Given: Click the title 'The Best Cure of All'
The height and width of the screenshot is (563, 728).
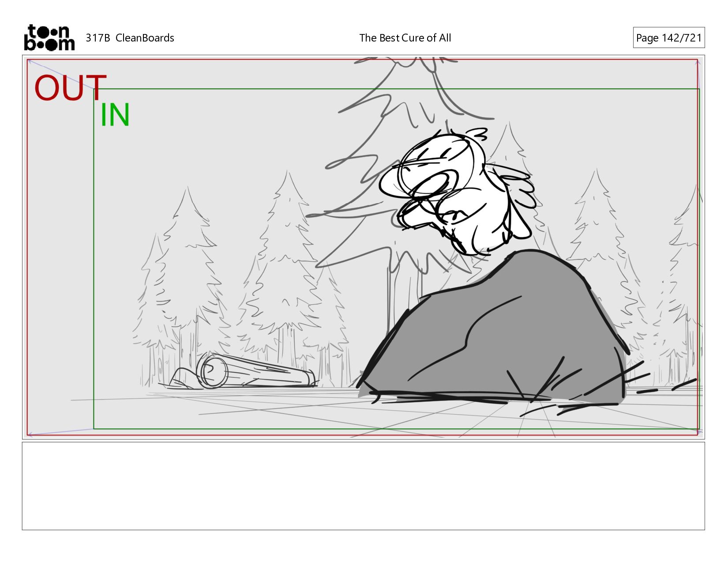Looking at the screenshot, I should pyautogui.click(x=405, y=38).
